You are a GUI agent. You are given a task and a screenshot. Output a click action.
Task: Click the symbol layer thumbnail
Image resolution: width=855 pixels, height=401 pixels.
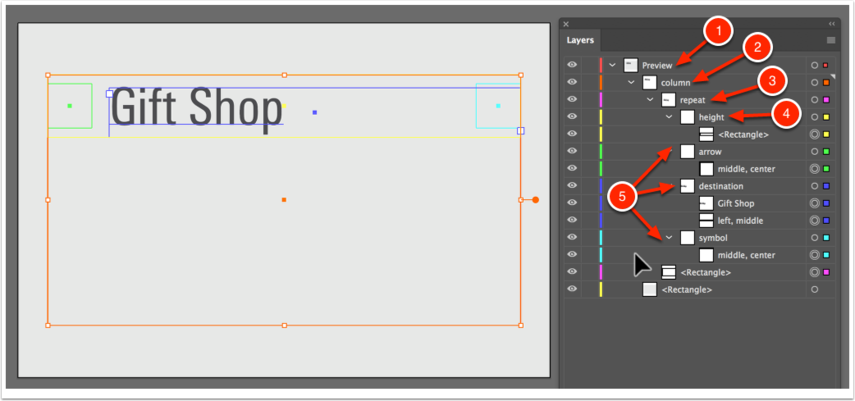(x=687, y=238)
